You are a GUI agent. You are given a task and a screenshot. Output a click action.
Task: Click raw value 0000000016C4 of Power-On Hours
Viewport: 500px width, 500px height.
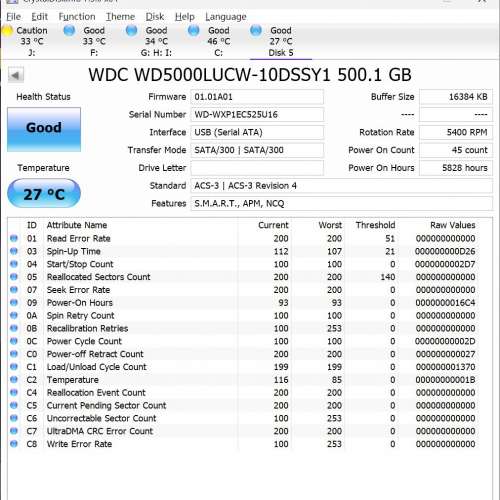[445, 303]
